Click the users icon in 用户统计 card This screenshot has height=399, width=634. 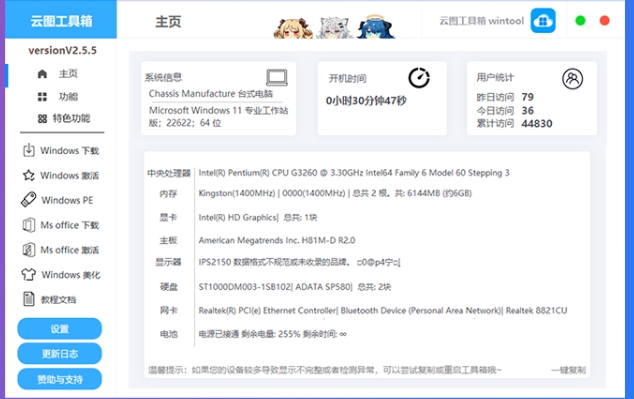click(x=573, y=79)
